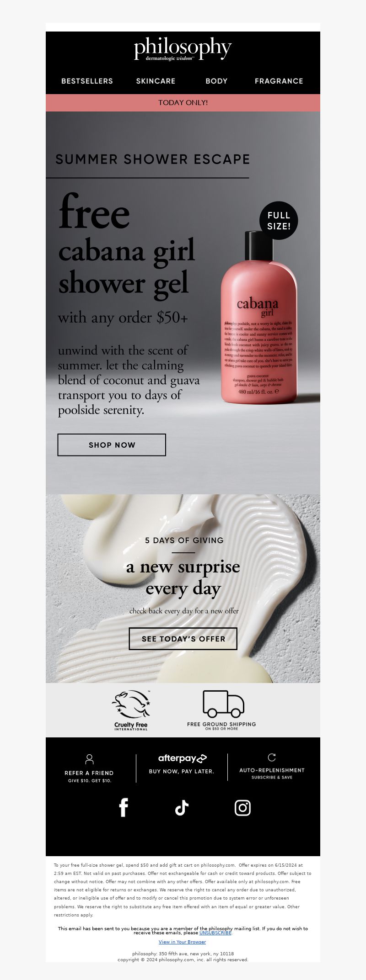Click the refer a friend person icon
Viewport: 366px width, 980px height.
coord(89,759)
